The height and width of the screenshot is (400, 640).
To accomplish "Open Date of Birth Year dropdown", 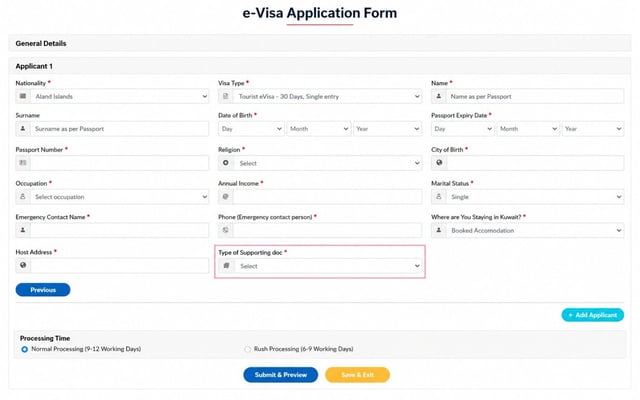I will (x=387, y=129).
